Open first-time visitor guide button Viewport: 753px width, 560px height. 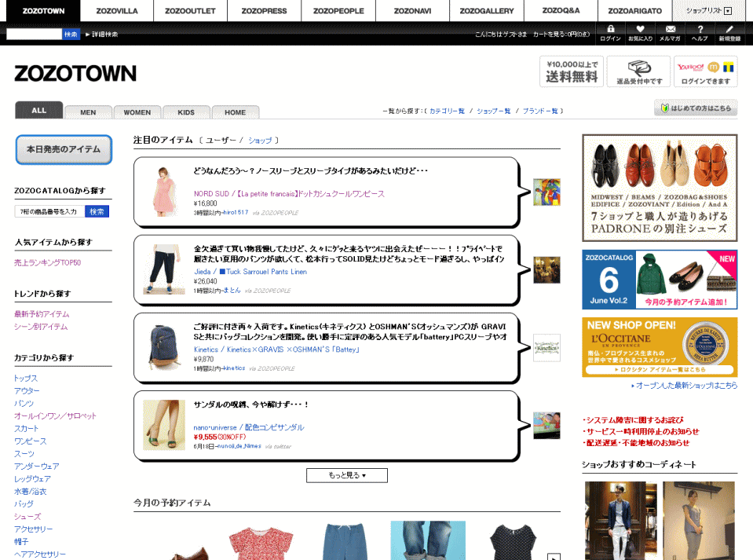[696, 108]
